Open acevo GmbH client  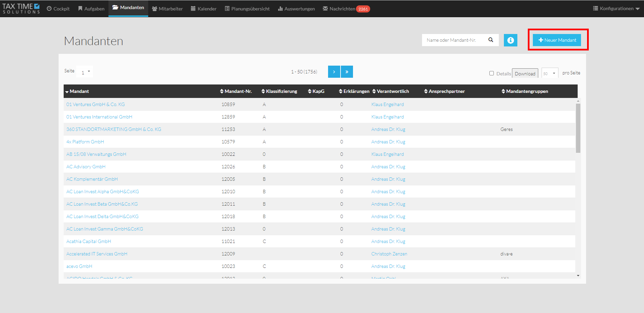(79, 266)
